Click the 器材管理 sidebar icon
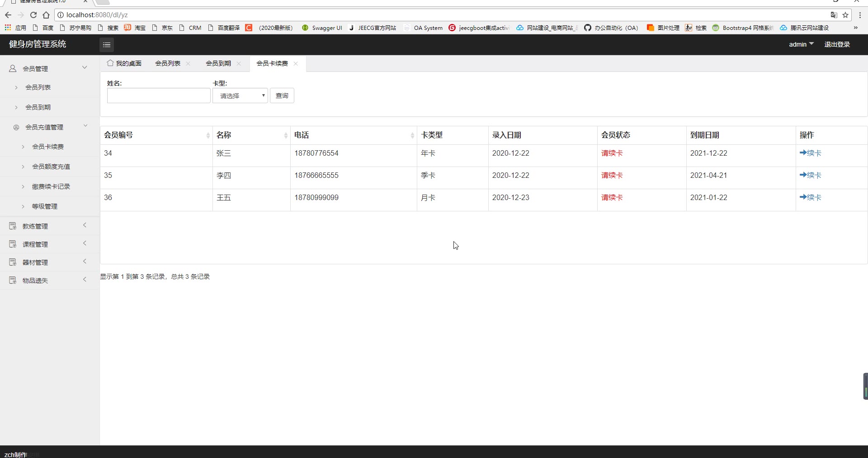 (x=13, y=262)
